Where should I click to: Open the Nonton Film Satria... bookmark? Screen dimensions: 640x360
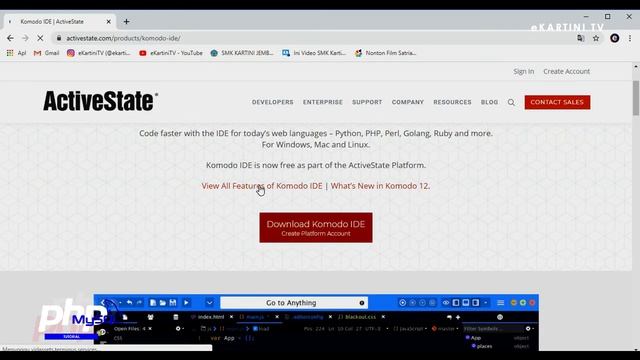385,53
